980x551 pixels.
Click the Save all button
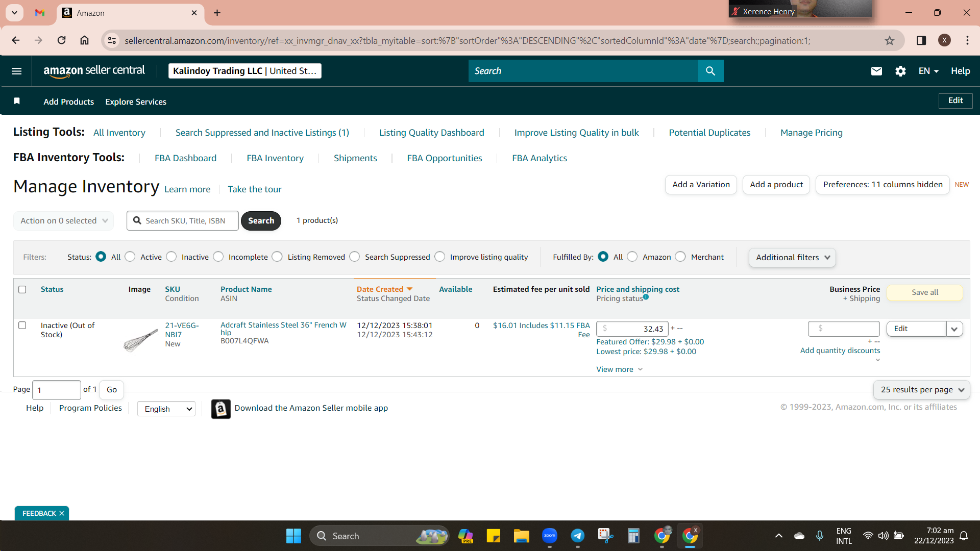925,292
